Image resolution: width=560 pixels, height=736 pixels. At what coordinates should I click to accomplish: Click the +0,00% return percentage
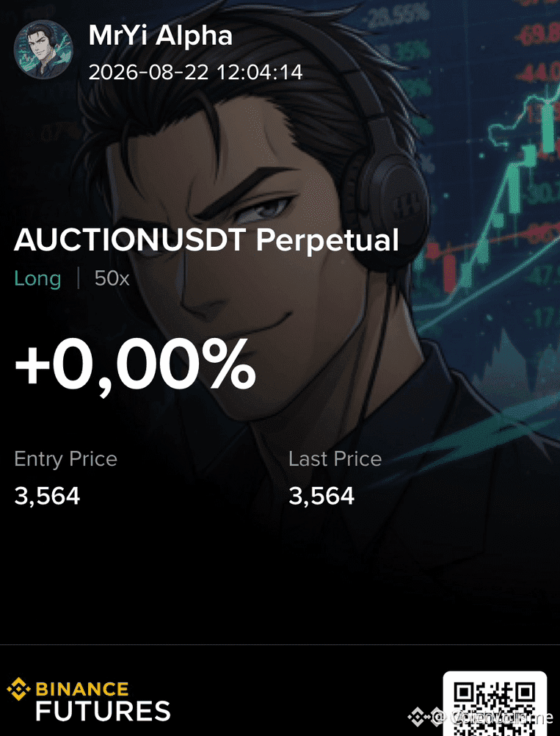(135, 365)
